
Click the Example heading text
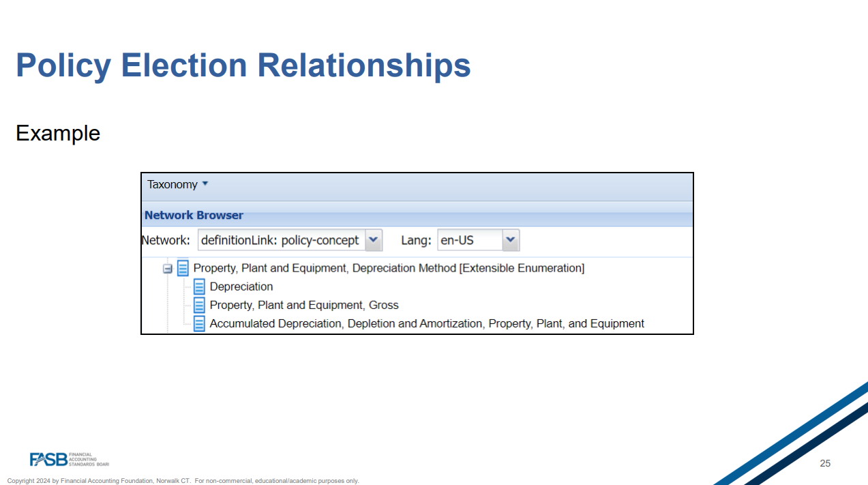coord(58,133)
